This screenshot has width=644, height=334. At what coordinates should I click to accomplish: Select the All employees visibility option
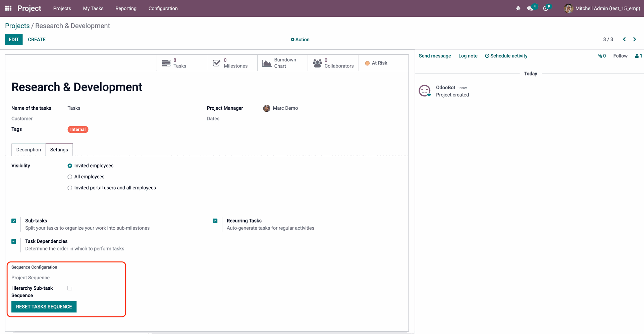(x=70, y=177)
